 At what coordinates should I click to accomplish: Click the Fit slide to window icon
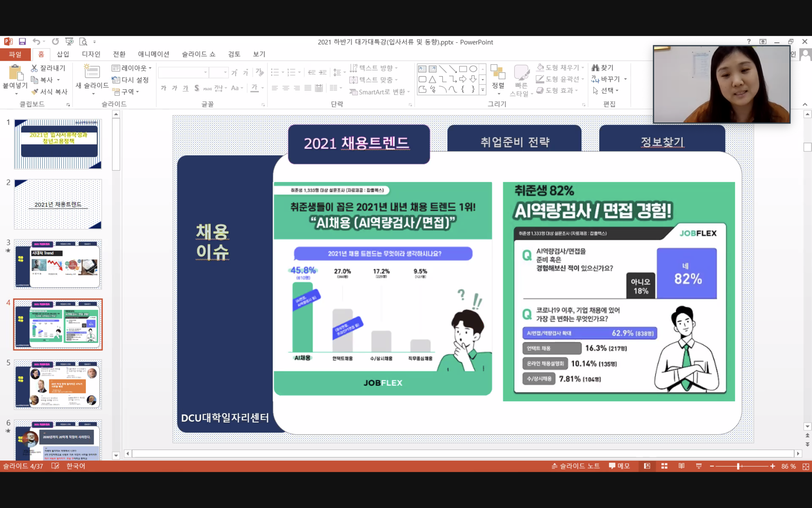tap(806, 466)
